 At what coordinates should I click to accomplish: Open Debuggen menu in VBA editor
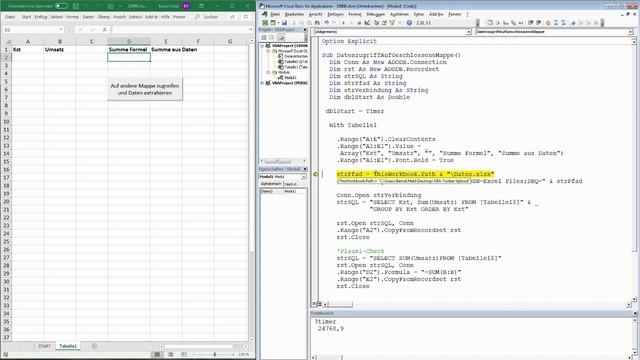pos(376,14)
